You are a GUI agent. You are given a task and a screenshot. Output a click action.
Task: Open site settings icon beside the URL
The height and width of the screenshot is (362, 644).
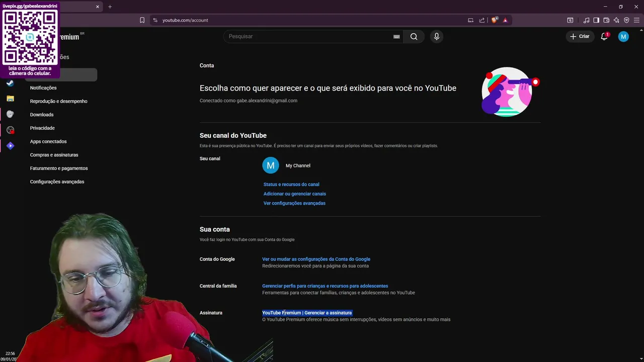155,20
